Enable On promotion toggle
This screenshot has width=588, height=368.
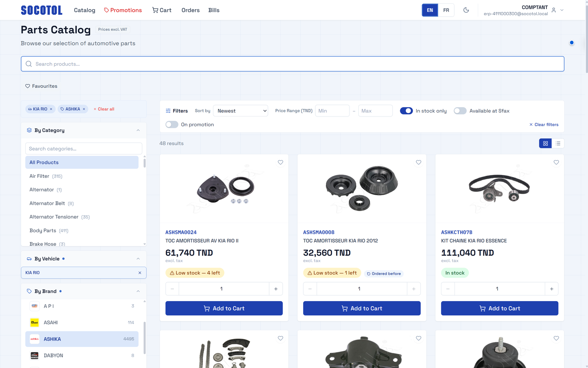[x=172, y=124]
